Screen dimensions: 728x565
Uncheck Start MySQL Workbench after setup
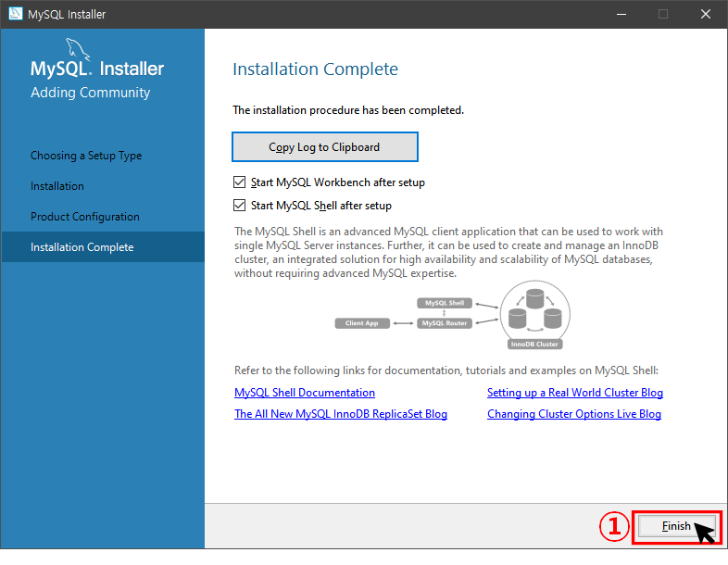pos(240,182)
